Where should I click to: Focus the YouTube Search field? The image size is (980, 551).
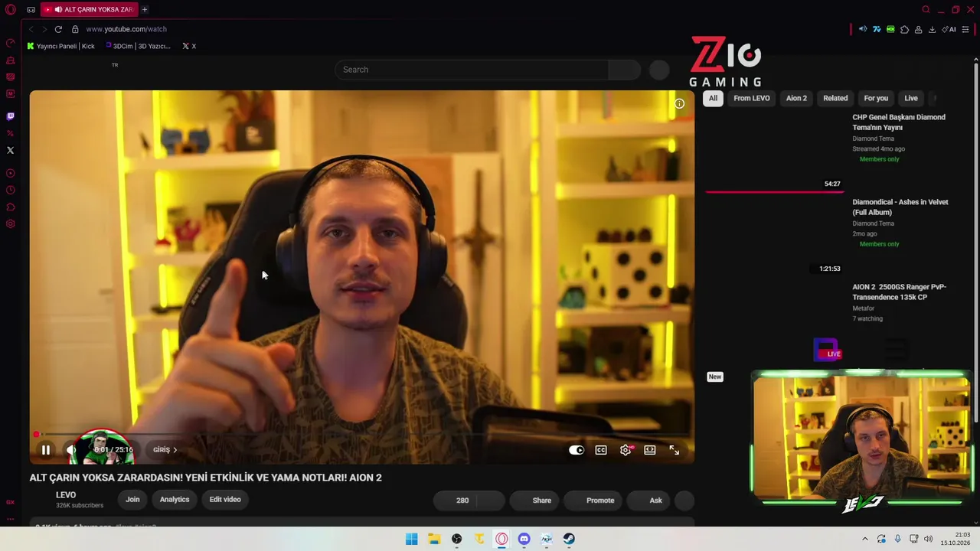(x=472, y=70)
